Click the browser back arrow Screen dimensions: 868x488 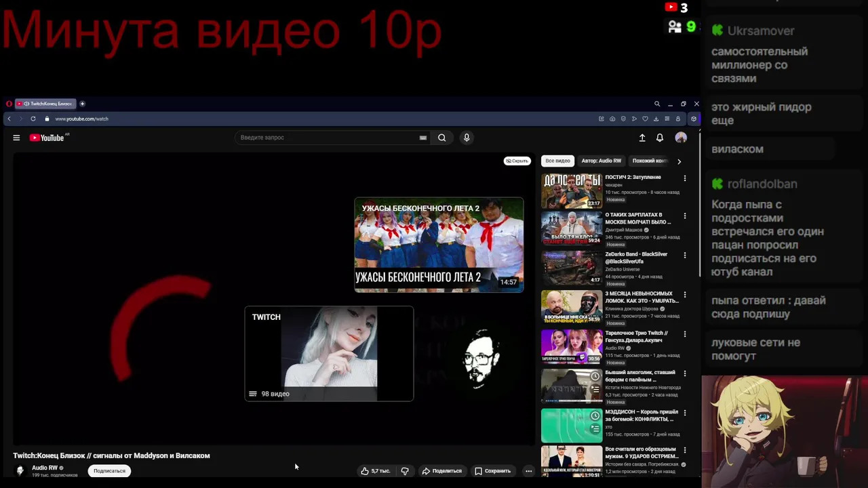(9, 119)
